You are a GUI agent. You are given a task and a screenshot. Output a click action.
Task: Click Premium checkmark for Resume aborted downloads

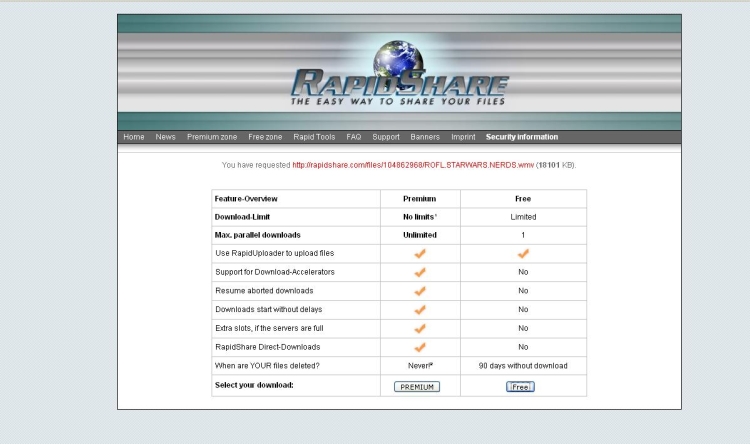(x=420, y=291)
